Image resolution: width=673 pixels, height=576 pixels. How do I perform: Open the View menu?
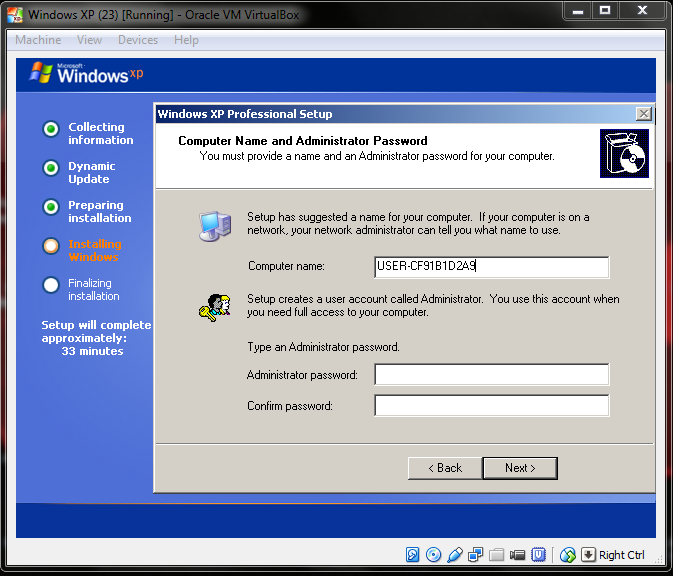89,40
